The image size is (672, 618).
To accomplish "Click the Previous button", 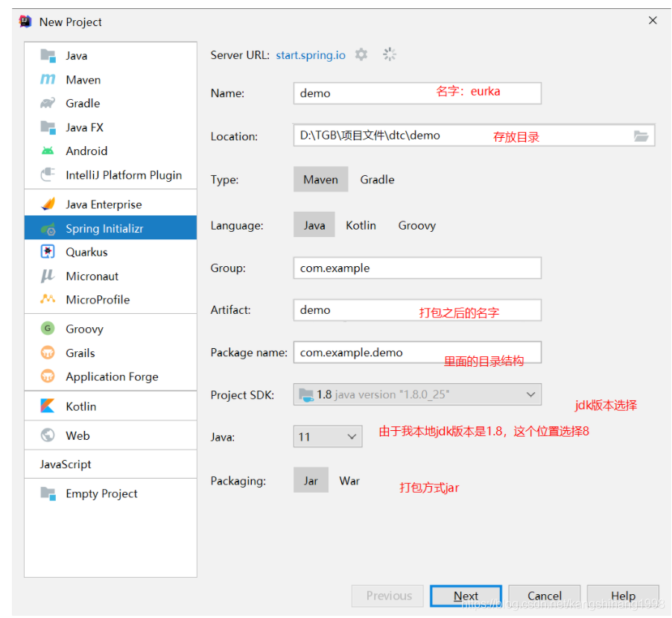I will [388, 596].
